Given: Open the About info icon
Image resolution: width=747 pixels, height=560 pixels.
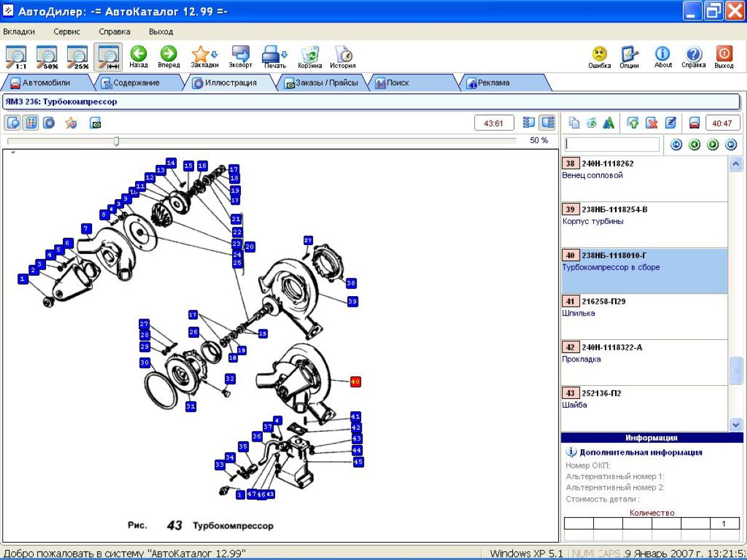Looking at the screenshot, I should click(663, 57).
